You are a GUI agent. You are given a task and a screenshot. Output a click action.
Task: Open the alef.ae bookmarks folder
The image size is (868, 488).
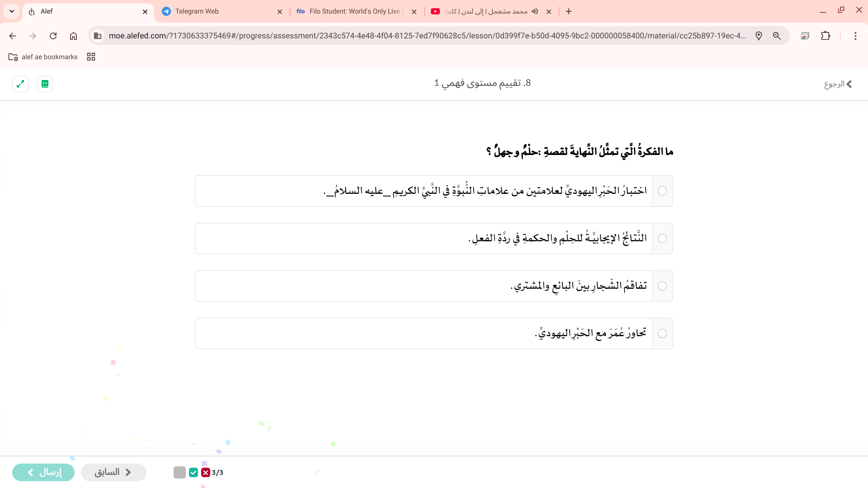point(43,57)
